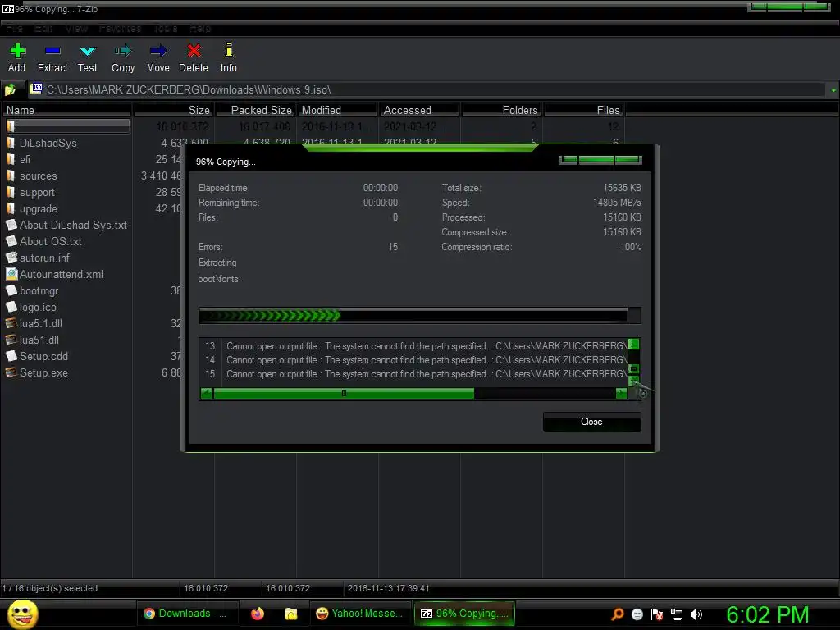Select the efi folder icon
This screenshot has width=840, height=630.
(10, 159)
